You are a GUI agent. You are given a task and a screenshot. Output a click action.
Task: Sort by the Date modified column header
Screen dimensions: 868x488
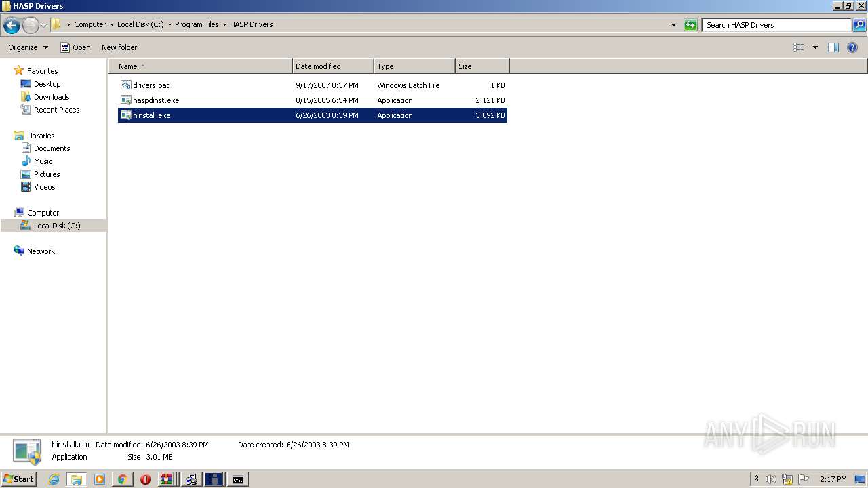333,66
